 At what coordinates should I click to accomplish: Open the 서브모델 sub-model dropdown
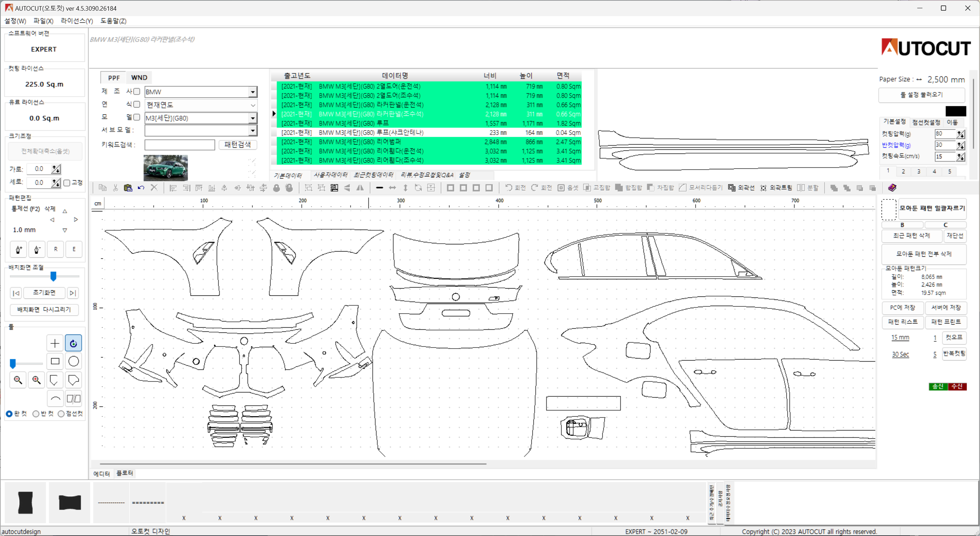[x=253, y=131]
